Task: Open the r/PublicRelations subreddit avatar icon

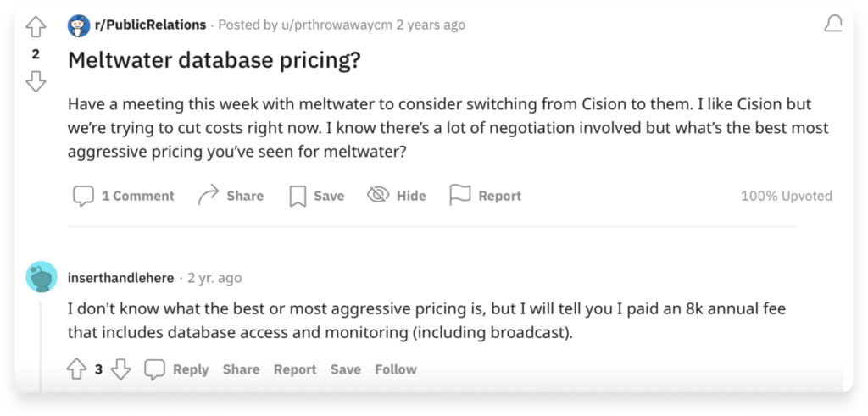Action: [x=79, y=25]
